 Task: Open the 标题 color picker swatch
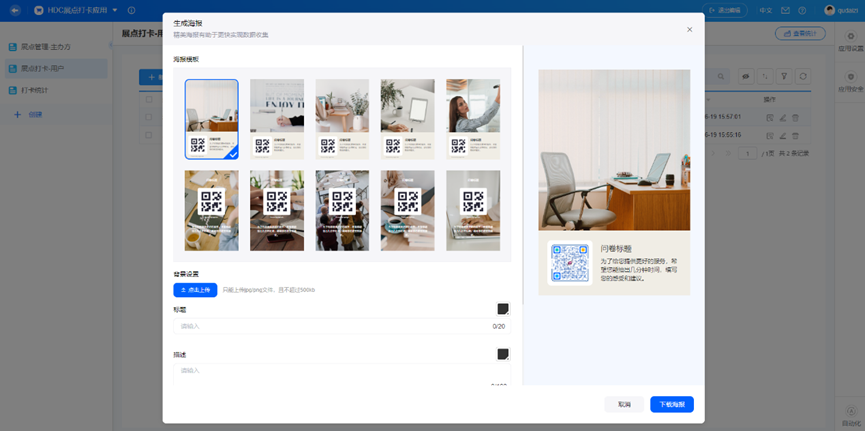tap(503, 309)
